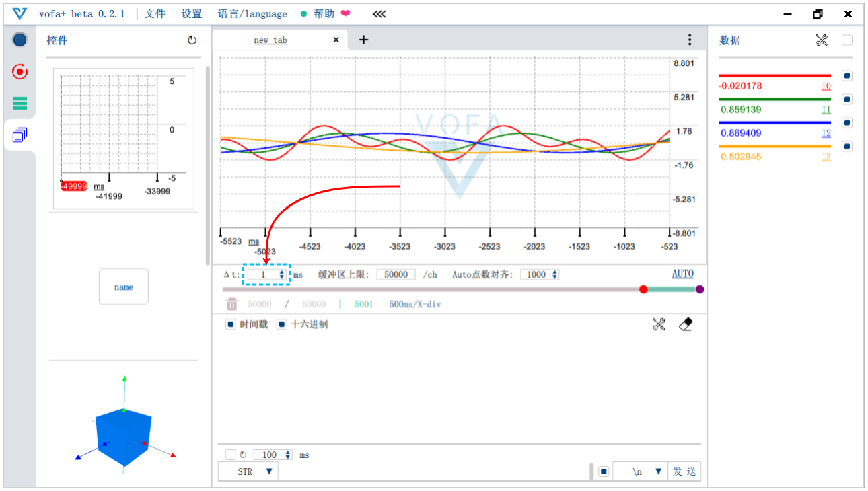Click the red record target icon
This screenshot has height=491, width=868.
tap(20, 72)
